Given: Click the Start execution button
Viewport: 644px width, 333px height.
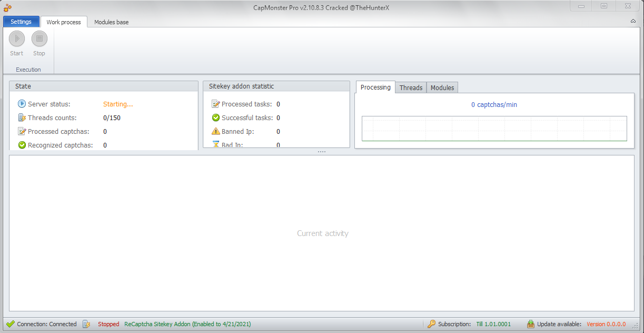Looking at the screenshot, I should coord(17,44).
